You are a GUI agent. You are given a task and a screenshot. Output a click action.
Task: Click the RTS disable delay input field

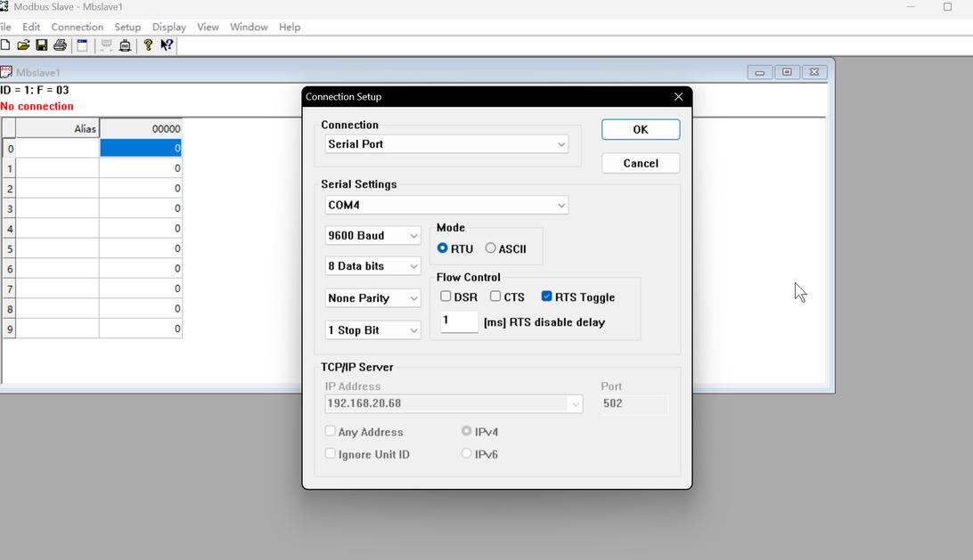tap(459, 321)
